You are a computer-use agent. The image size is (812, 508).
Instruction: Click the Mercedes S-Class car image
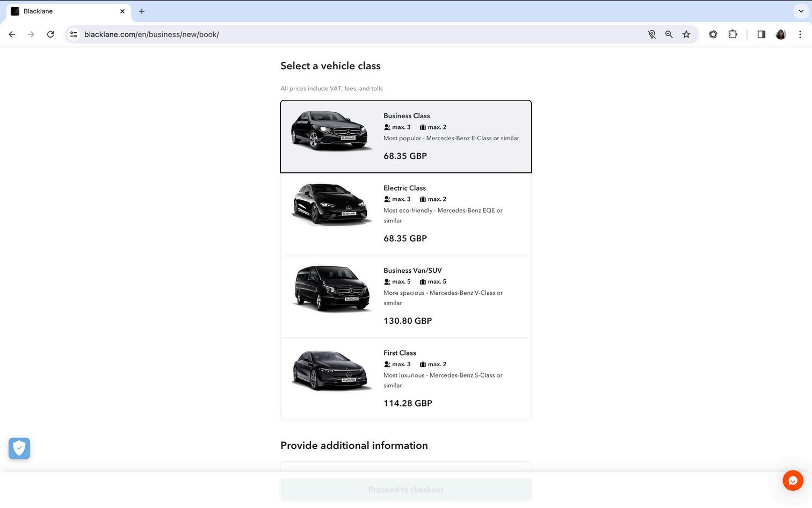(331, 370)
